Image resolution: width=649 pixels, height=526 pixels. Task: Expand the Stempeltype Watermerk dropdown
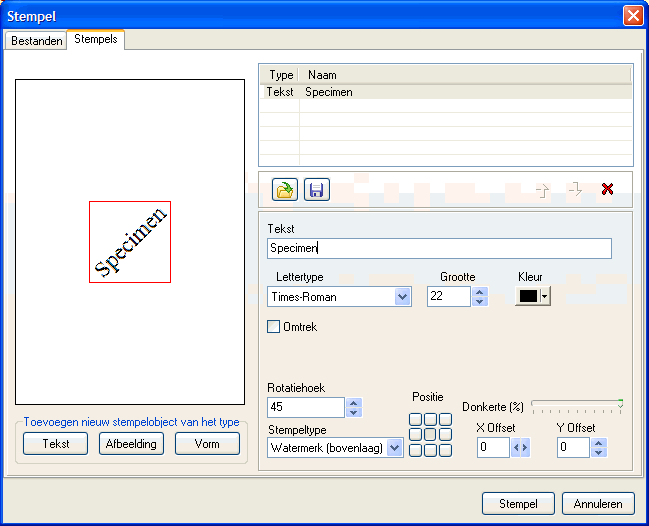(x=394, y=448)
